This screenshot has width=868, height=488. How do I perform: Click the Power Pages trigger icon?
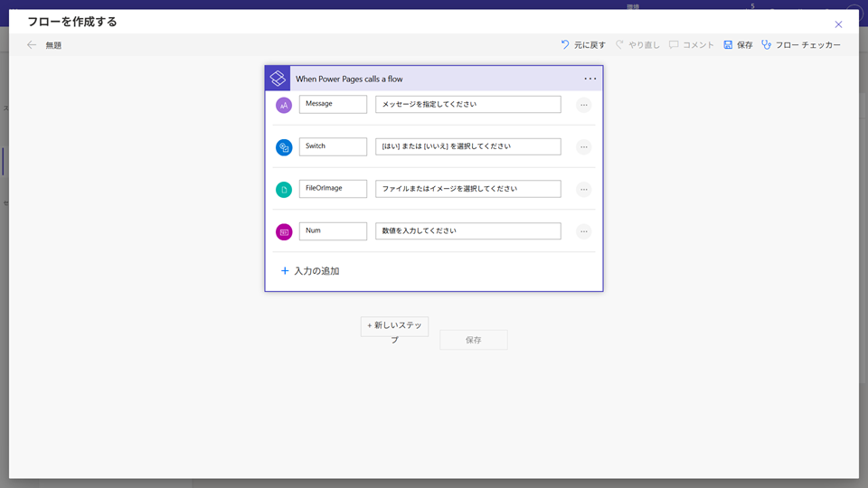[278, 79]
